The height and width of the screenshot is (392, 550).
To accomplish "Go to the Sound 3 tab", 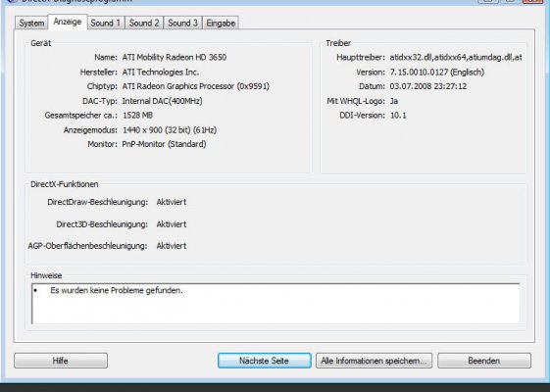I will (x=182, y=24).
